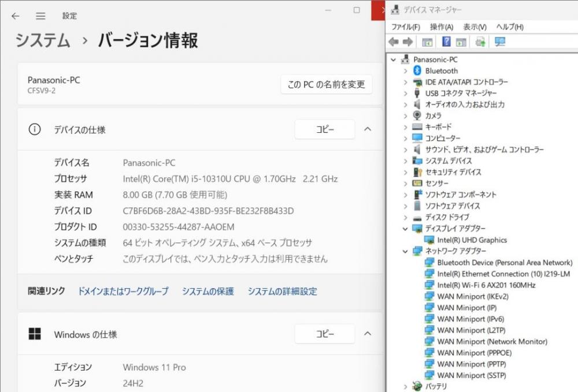Expand the システム デバイス category
578x392 pixels.
pos(405,161)
